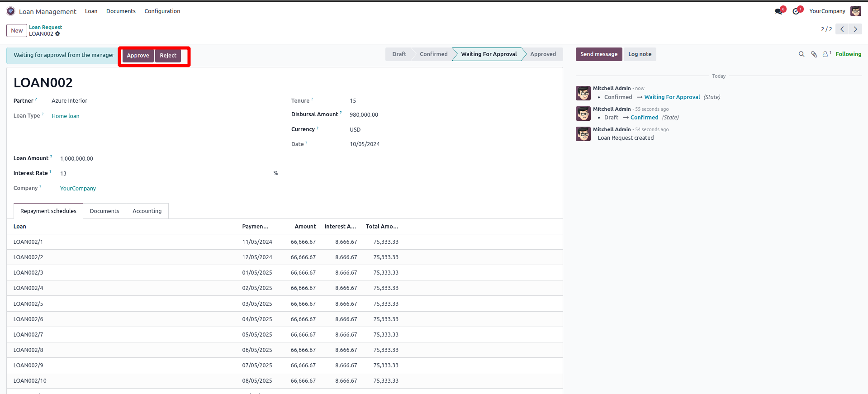This screenshot has width=868, height=394.
Task: Click the Waiting For Approval state link in chatter
Action: pos(672,97)
